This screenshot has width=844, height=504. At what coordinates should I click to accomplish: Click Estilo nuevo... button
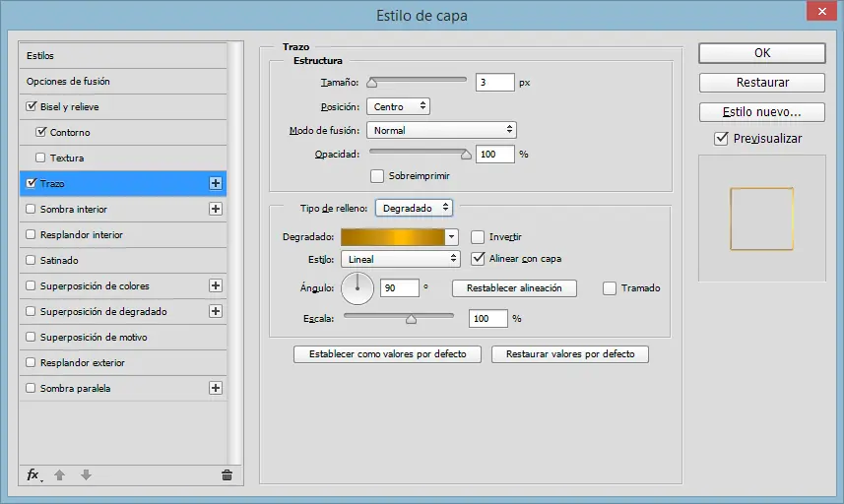[x=762, y=112]
